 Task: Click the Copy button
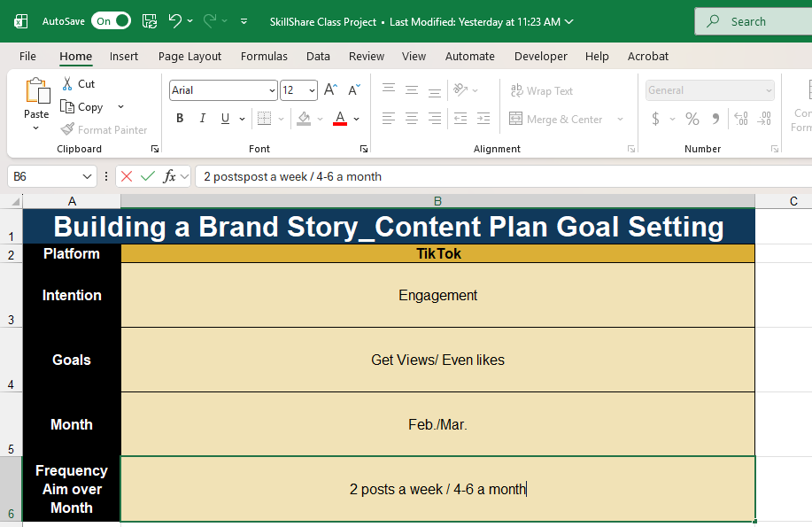click(x=81, y=107)
